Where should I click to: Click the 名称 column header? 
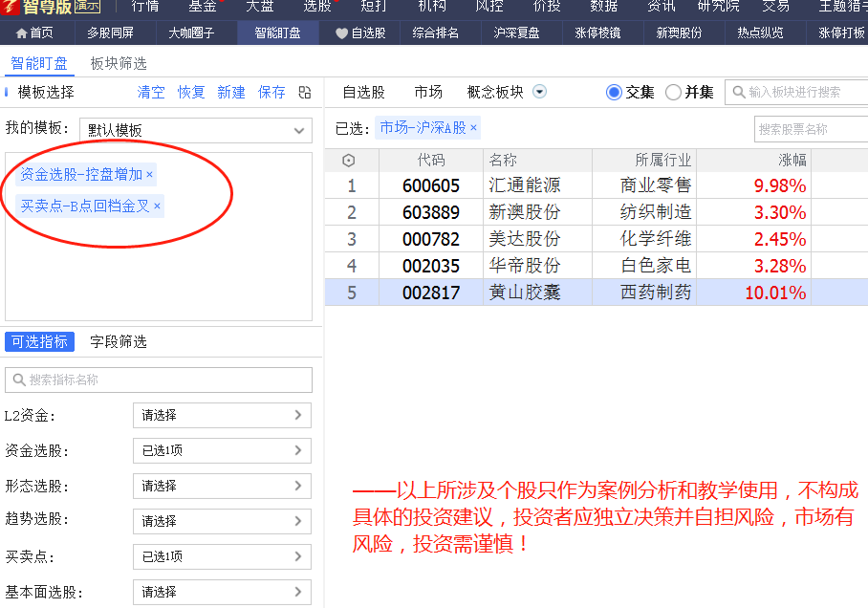coord(538,160)
